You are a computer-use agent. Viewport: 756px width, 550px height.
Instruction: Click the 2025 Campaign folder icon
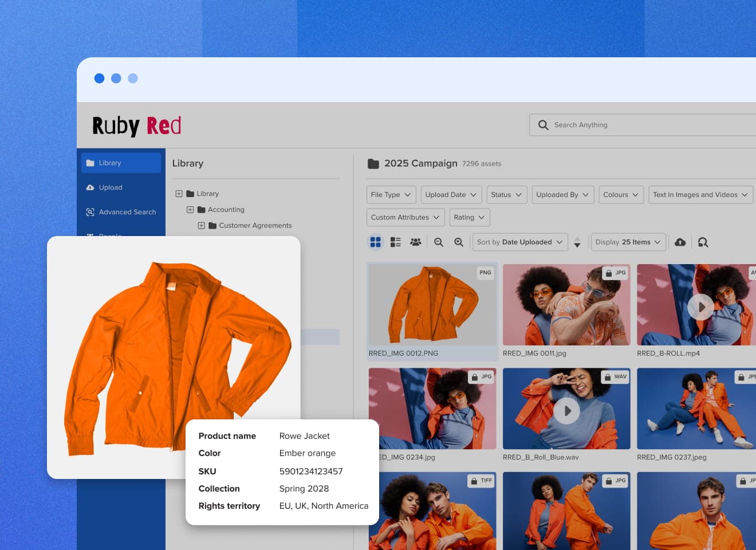point(373,164)
